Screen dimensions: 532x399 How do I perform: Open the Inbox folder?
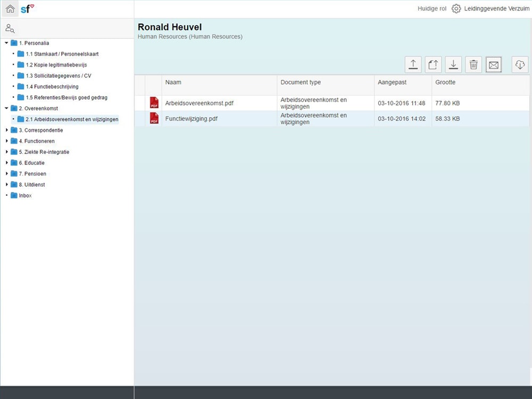25,195
